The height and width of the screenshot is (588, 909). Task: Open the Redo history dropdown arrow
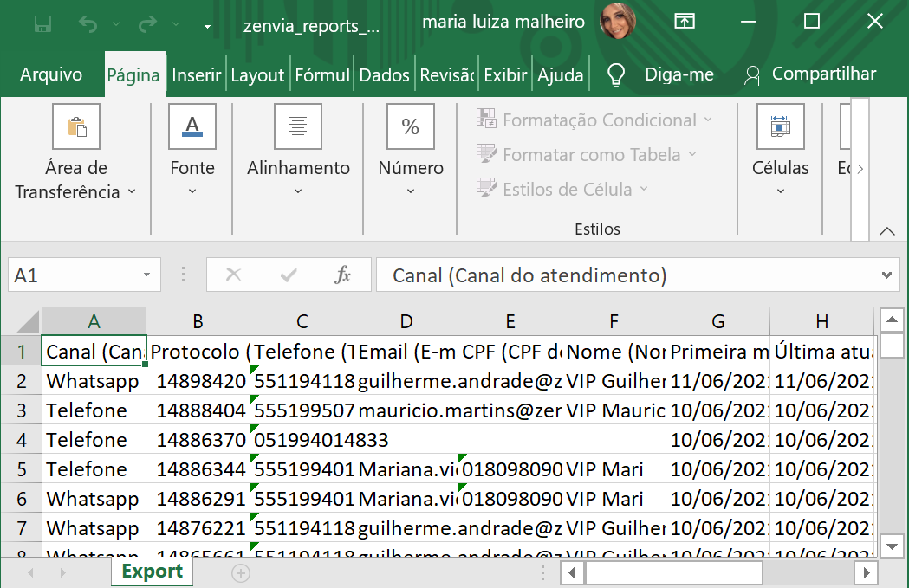point(176,24)
